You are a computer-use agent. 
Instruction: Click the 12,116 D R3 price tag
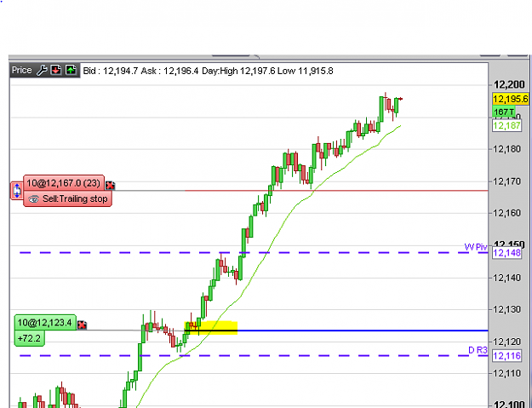(506, 356)
